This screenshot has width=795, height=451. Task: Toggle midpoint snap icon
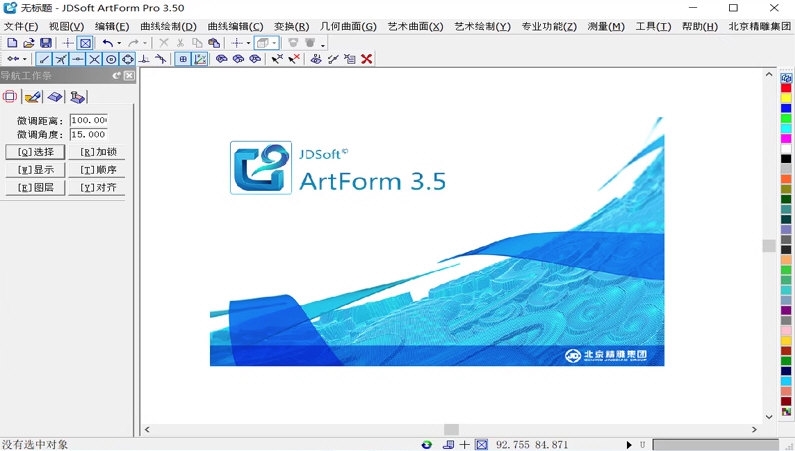pyautogui.click(x=78, y=59)
